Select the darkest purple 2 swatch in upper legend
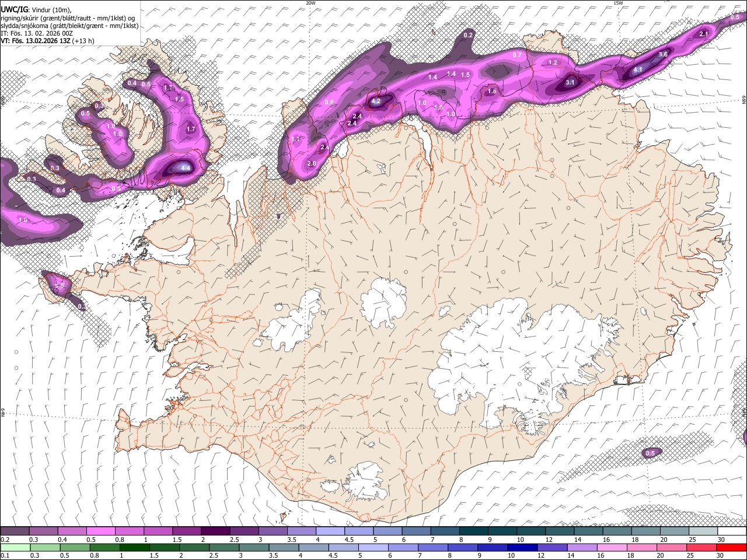The height and width of the screenshot is (560, 747). (x=215, y=531)
